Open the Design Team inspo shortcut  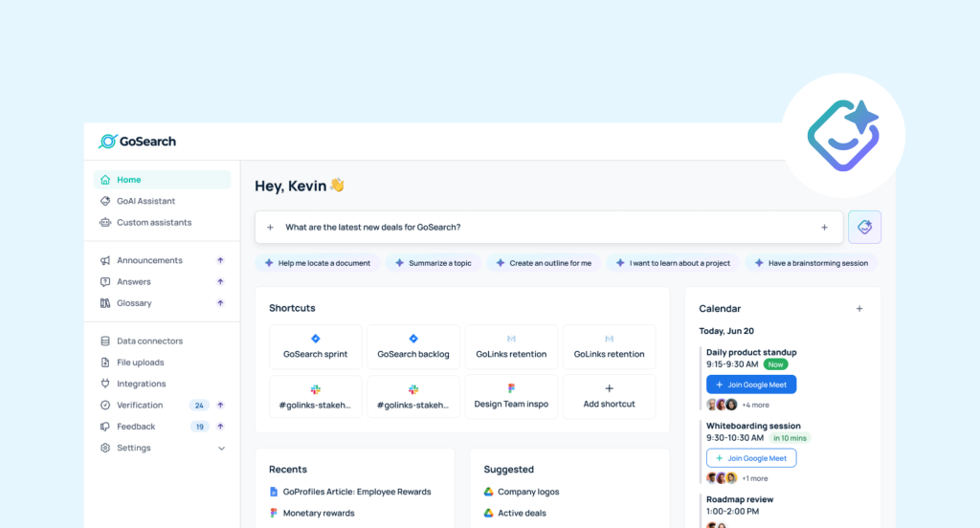pos(511,397)
